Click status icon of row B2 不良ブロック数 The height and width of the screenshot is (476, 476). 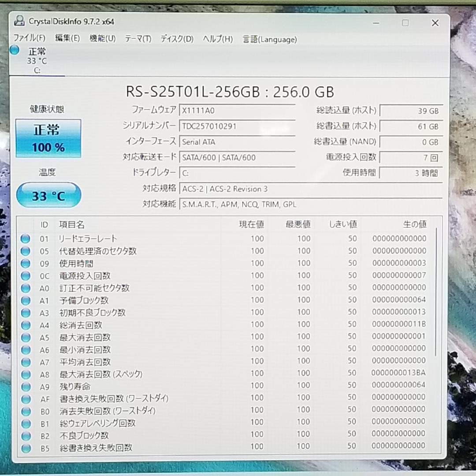pyautogui.click(x=26, y=436)
